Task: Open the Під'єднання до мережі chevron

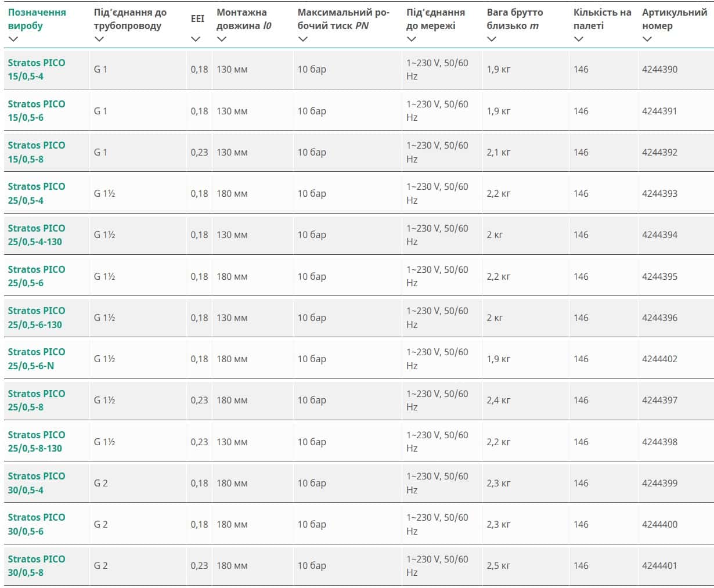Action: tap(412, 39)
